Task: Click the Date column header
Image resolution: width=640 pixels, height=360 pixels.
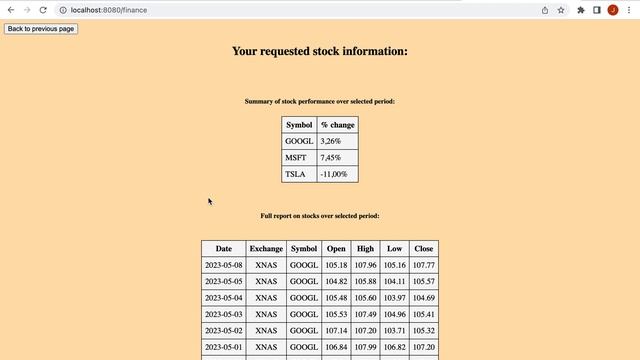Action: click(x=224, y=249)
